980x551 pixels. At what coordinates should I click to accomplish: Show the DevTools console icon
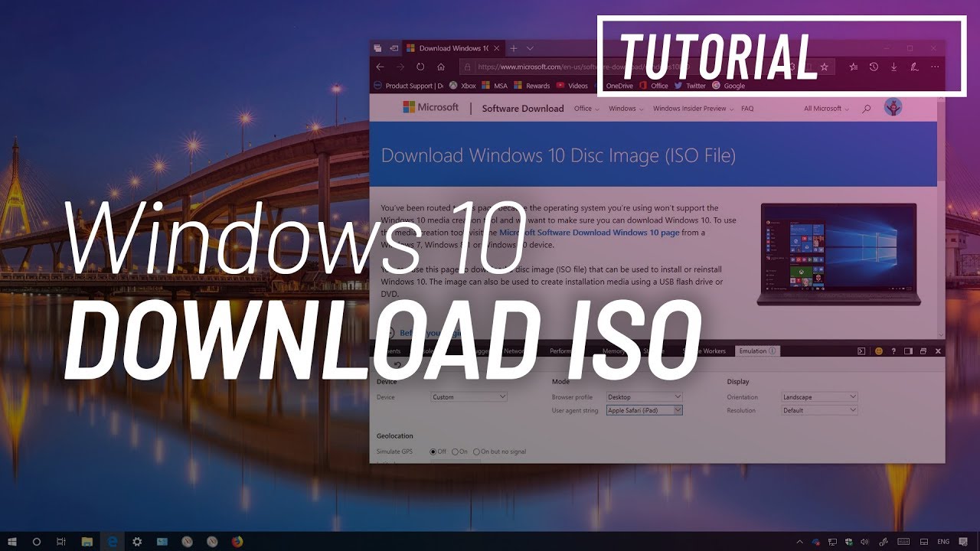861,351
